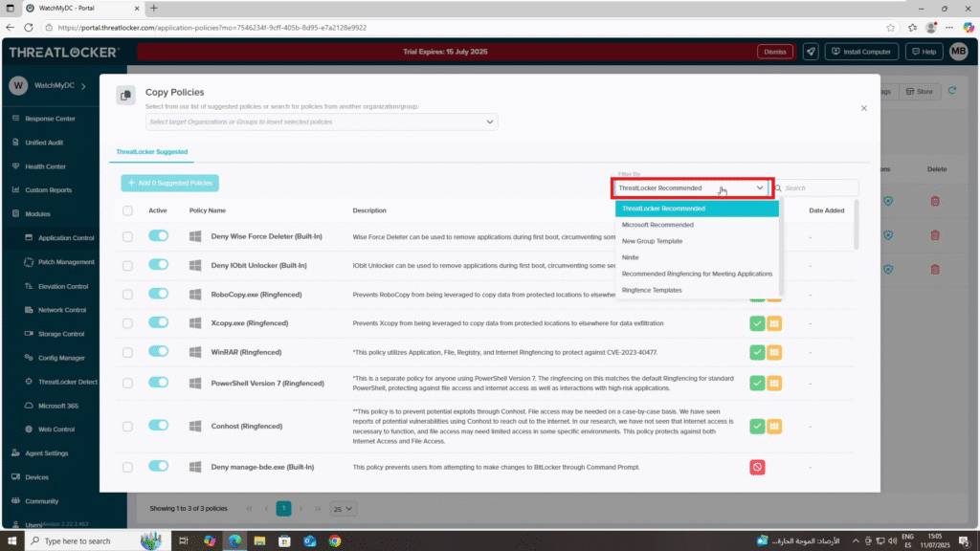Screen dimensions: 980x551
Task: Open page size 25 dropdown
Action: [x=344, y=509]
